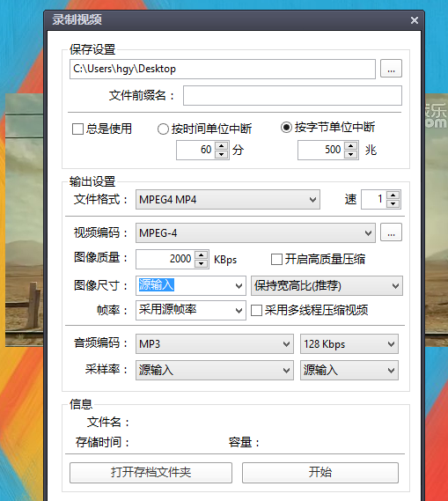
Task: Focus the 文件前缀名 input field
Action: click(292, 96)
